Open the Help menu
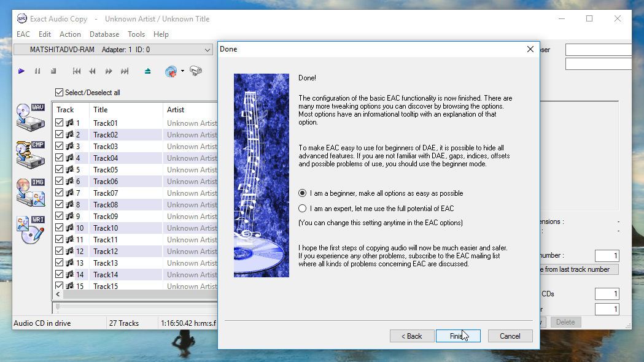This screenshot has width=644, height=362. click(161, 34)
